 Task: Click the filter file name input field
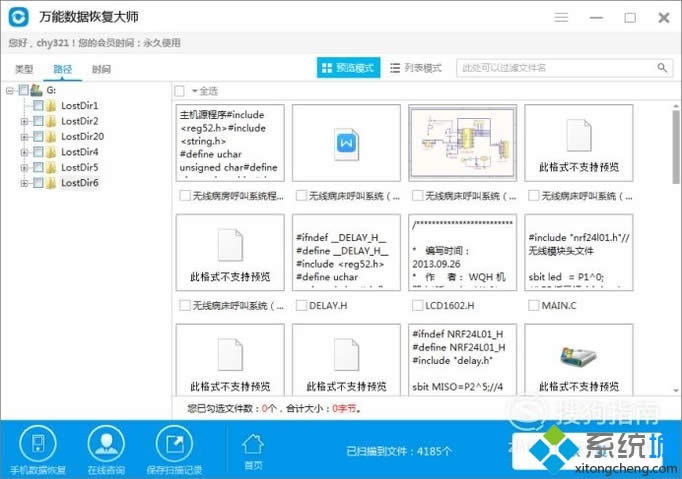point(564,68)
